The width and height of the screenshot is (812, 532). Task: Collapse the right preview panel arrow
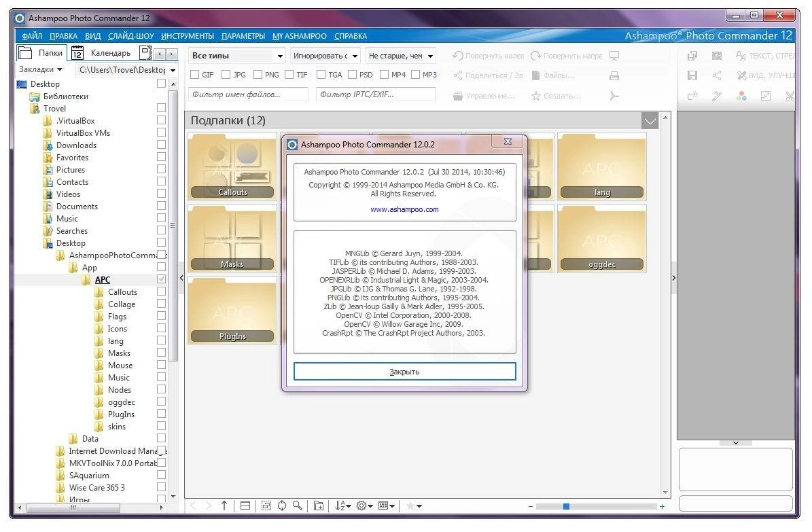(673, 278)
